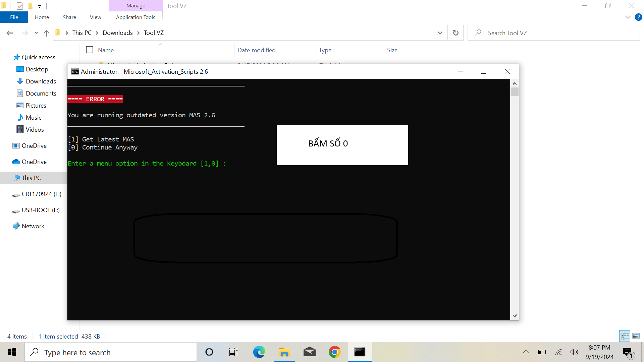Click the New folder quick access icon
This screenshot has height=362, width=644.
point(30,6)
